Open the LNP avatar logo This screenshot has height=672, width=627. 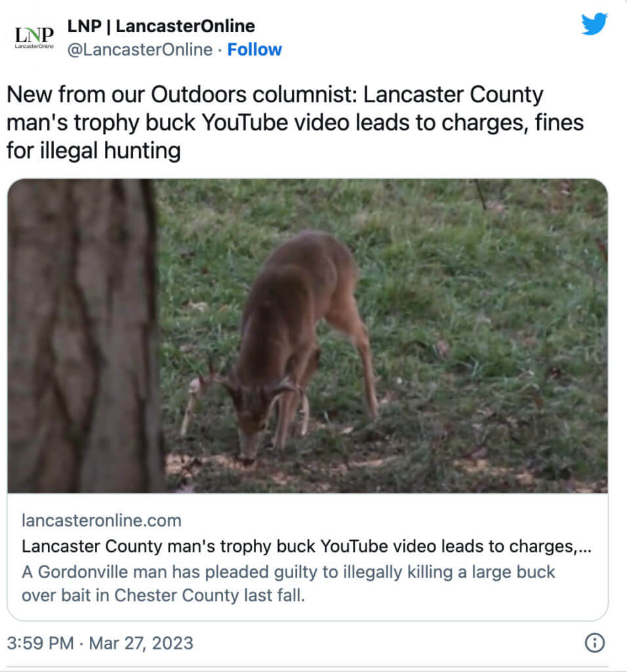pos(34,35)
